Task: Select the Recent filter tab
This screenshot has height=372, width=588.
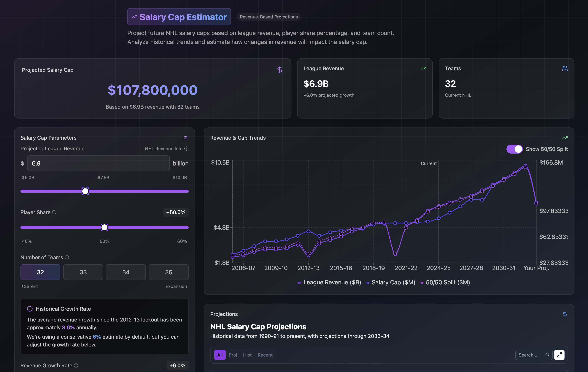Action: [x=265, y=355]
